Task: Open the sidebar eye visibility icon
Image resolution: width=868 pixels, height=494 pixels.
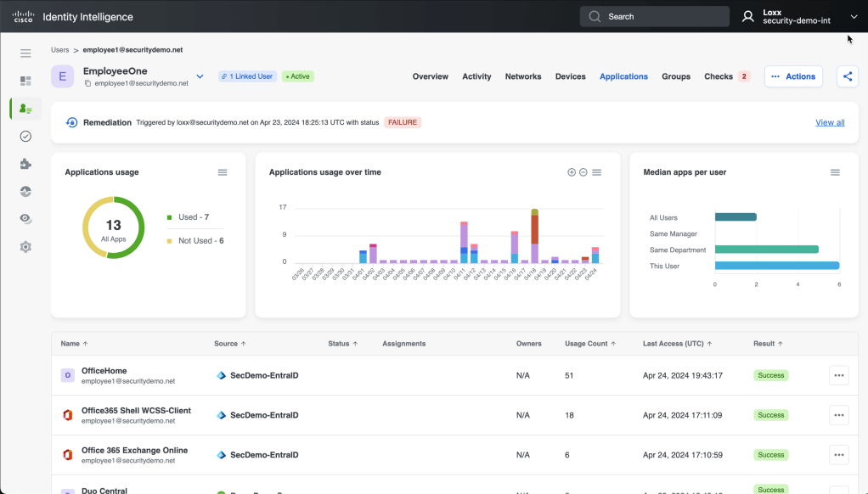Action: coord(25,219)
